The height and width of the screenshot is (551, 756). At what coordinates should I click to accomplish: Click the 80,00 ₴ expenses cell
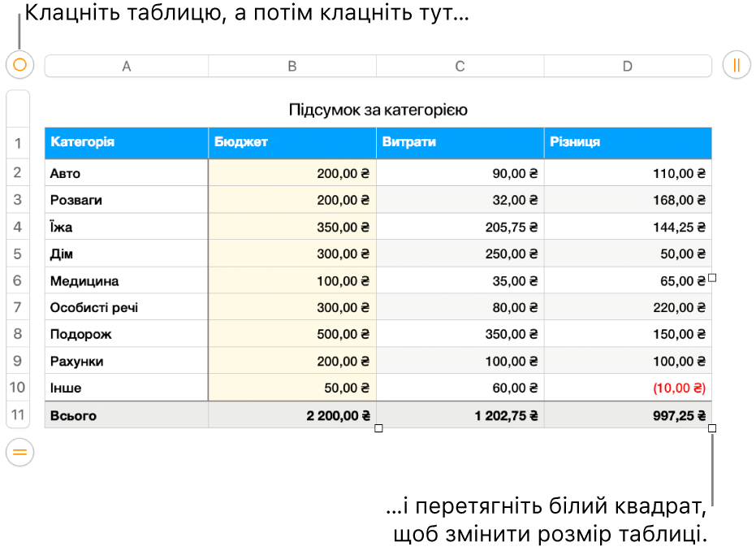coord(460,307)
